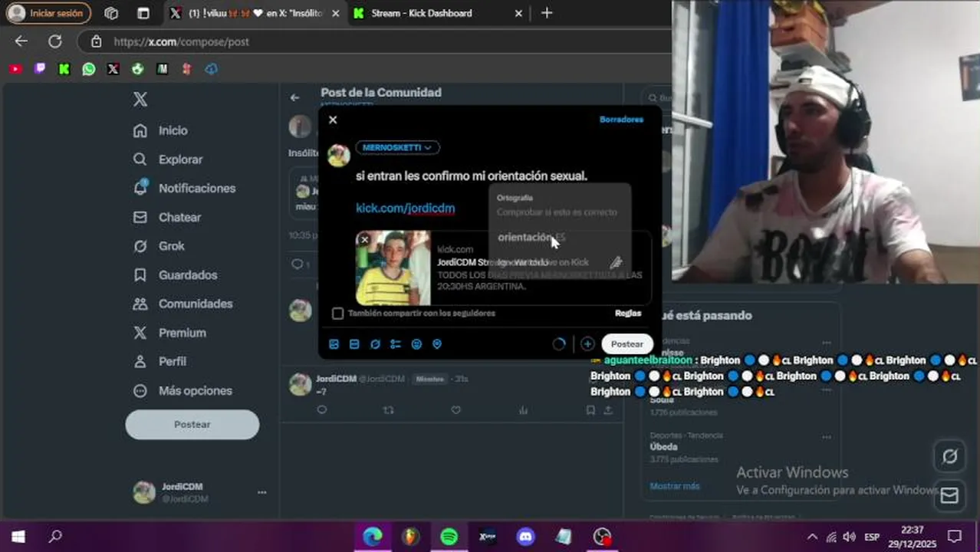
Task: Open the YouTube bookmark
Action: coord(15,69)
